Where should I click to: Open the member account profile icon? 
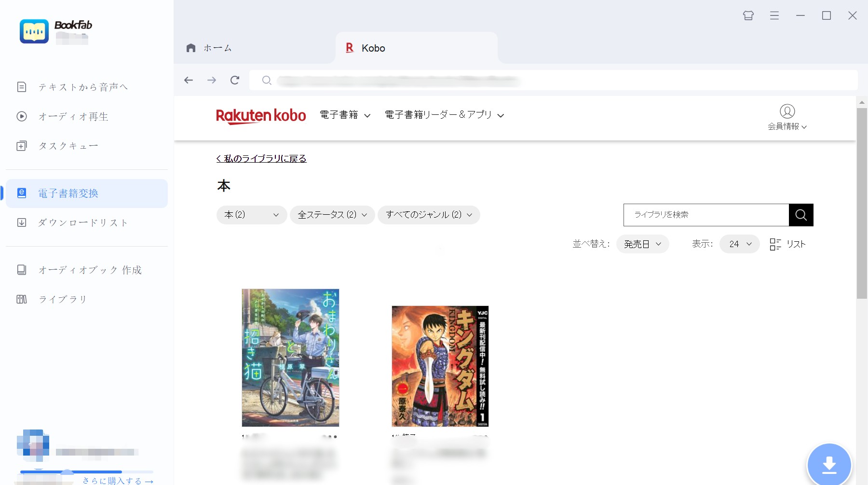pos(787,111)
